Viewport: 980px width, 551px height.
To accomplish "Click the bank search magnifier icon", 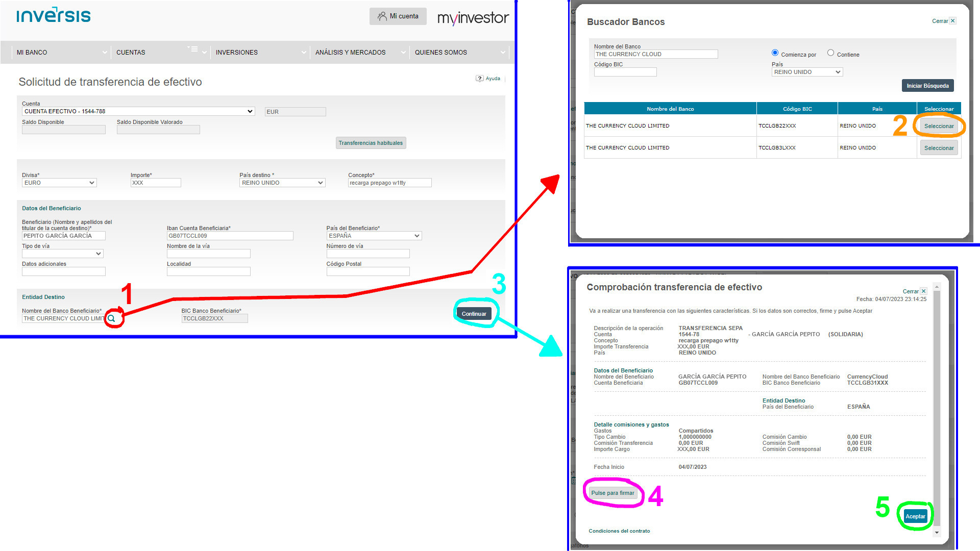I will [x=111, y=318].
